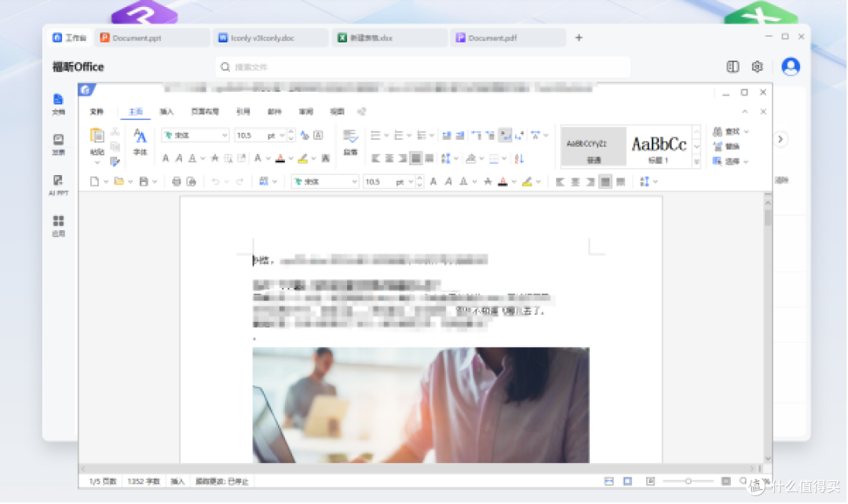
Task: Click the Redo arrow in quick toolbar
Action: [239, 181]
